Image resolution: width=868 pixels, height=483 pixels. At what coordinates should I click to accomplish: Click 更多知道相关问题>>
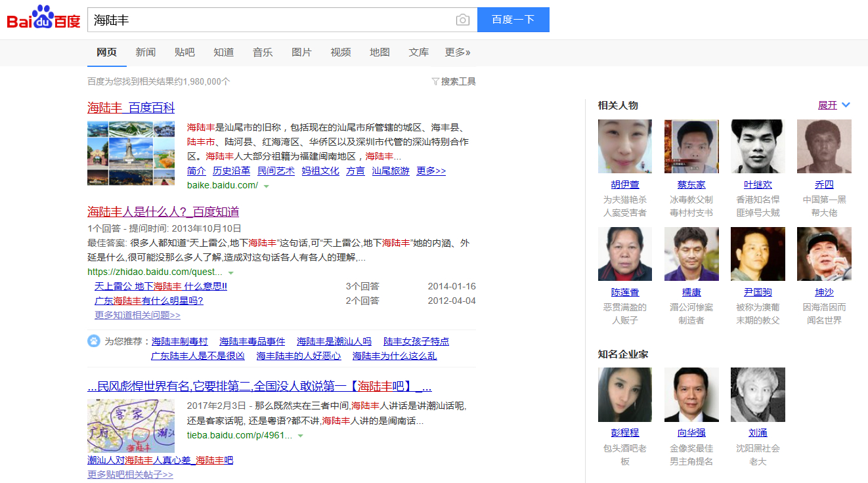[x=137, y=315]
